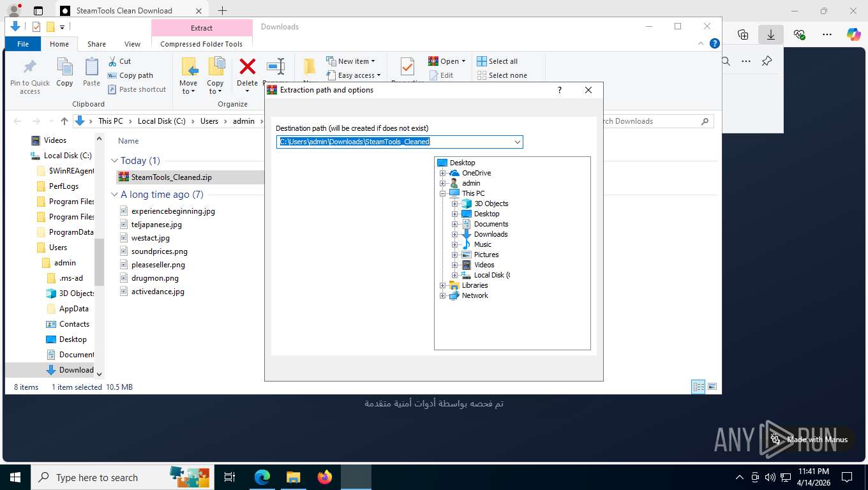The height and width of the screenshot is (490, 868).
Task: Click the Explorer Help question mark icon
Action: [x=715, y=43]
